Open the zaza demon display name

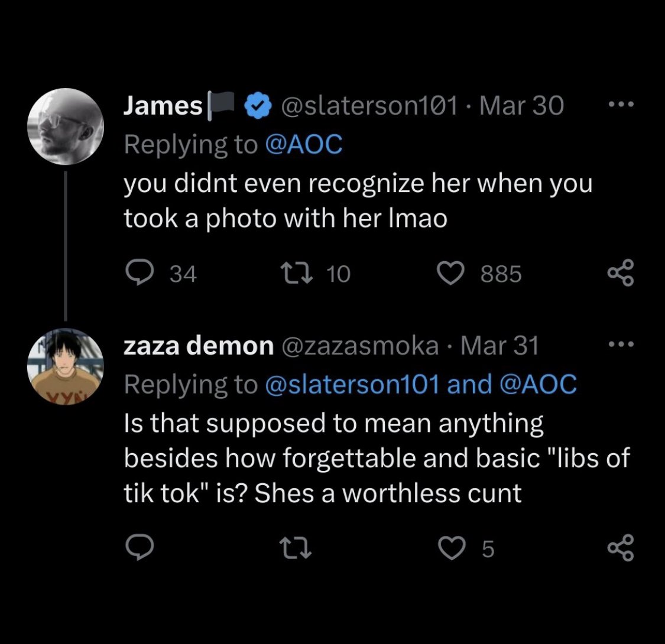tap(199, 346)
